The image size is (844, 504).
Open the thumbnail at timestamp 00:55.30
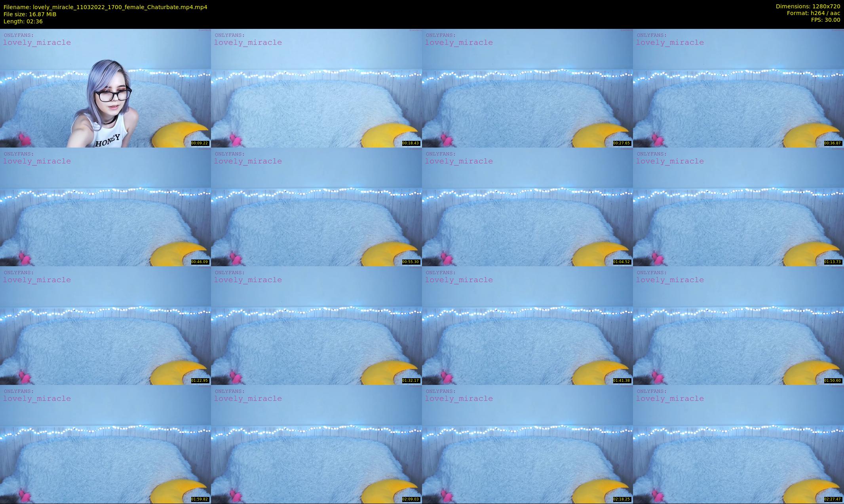point(316,207)
